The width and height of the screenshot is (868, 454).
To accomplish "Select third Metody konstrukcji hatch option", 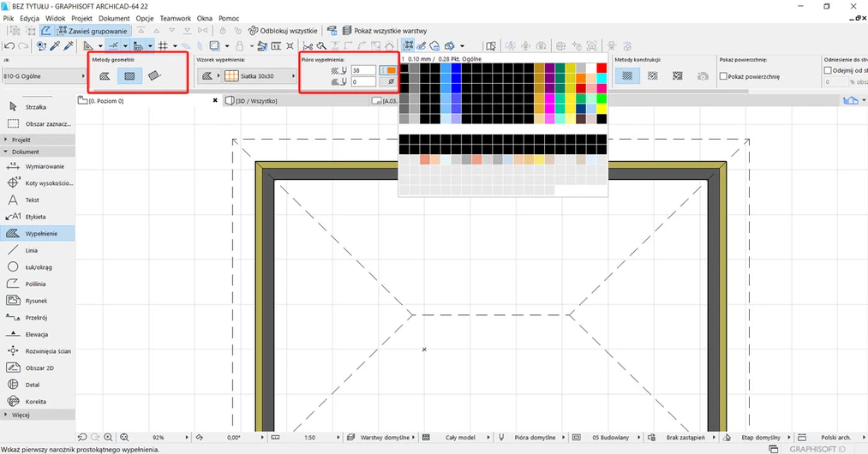I will click(x=678, y=76).
